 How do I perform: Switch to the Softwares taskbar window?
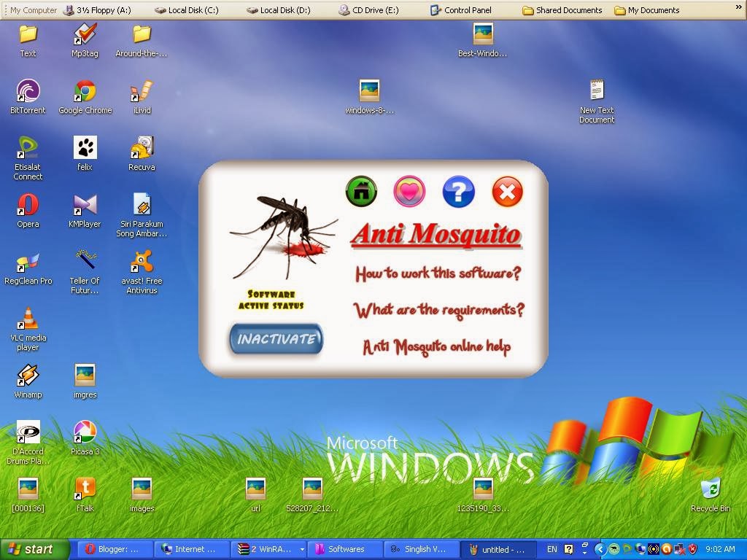[347, 549]
